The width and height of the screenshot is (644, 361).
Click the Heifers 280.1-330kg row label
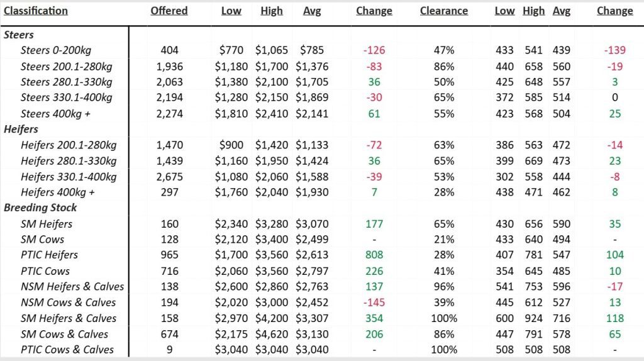click(x=69, y=160)
